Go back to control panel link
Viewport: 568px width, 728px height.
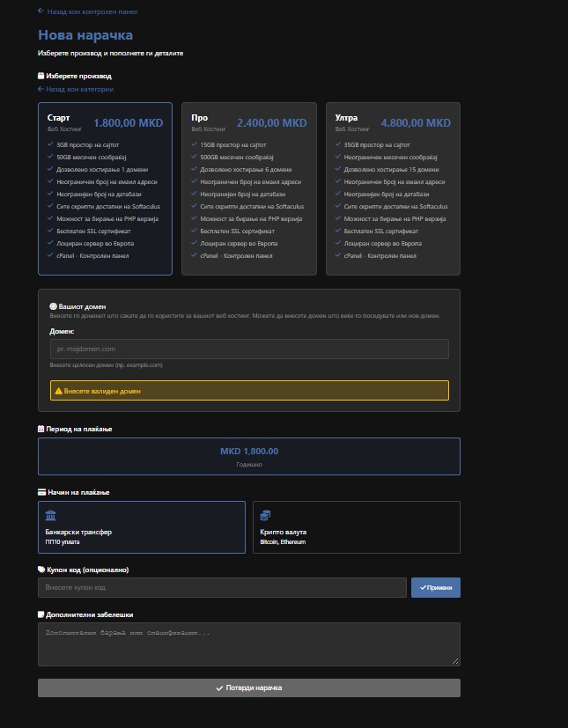[88, 11]
